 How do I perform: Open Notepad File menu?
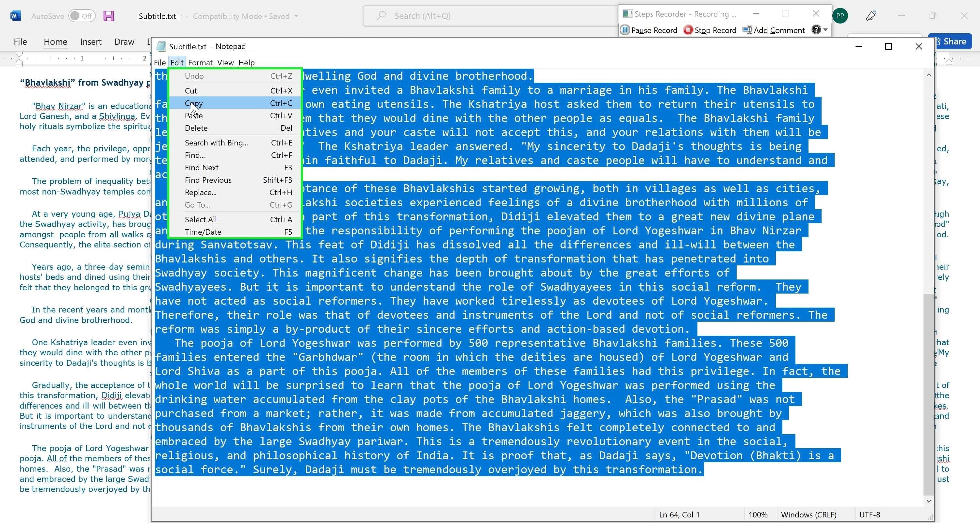click(160, 62)
